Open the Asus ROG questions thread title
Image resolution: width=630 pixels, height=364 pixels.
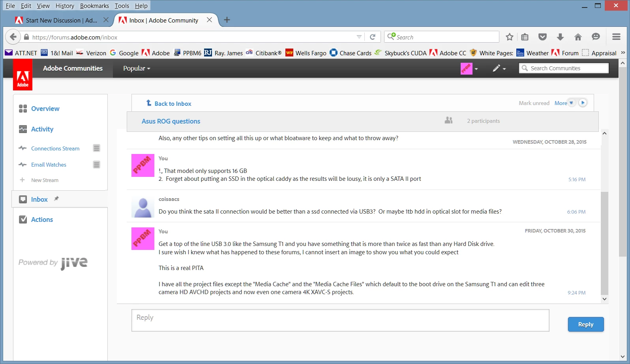(x=171, y=121)
